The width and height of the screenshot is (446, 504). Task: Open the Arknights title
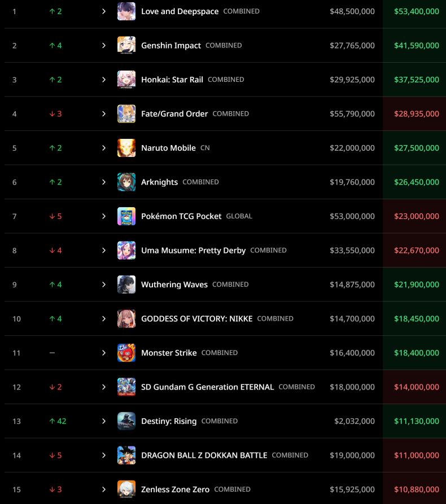pos(160,182)
